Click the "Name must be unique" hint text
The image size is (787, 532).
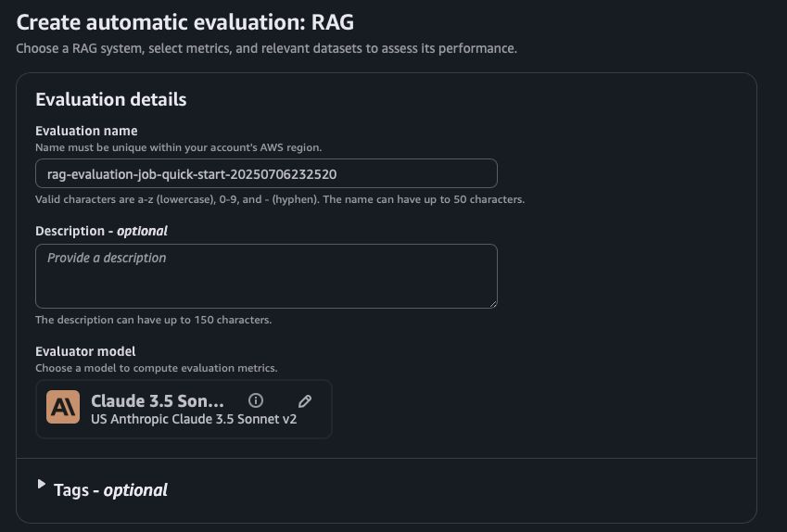click(178, 147)
